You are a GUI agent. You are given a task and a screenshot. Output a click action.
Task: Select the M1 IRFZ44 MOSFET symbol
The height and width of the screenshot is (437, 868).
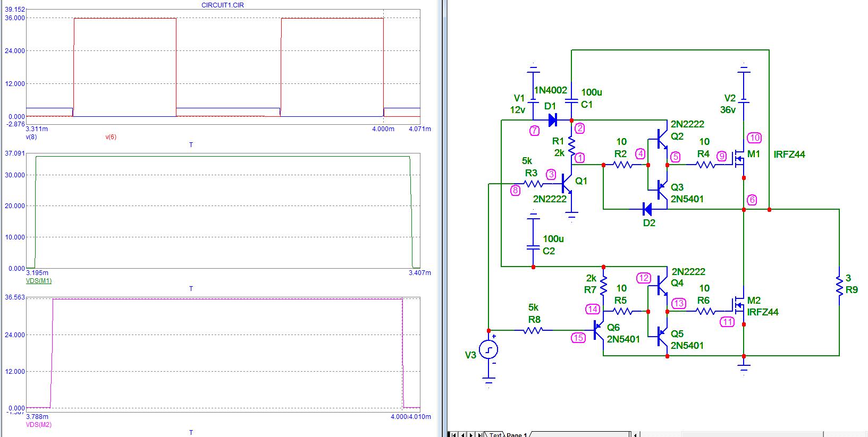(x=739, y=158)
